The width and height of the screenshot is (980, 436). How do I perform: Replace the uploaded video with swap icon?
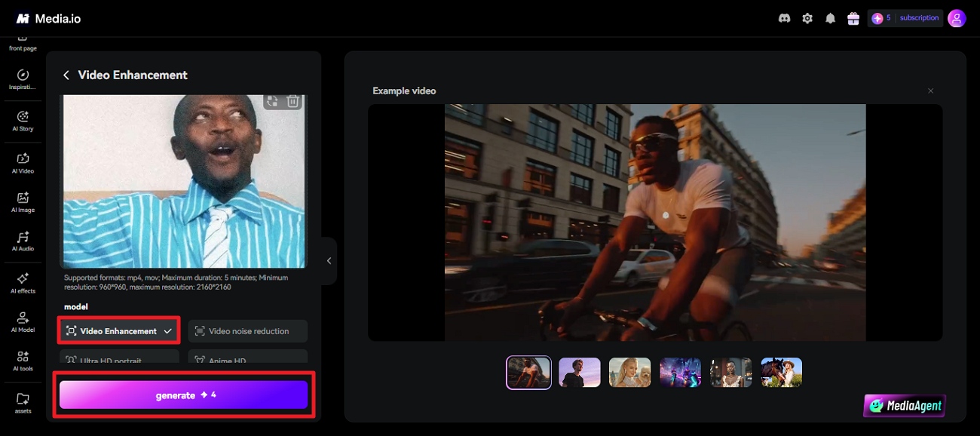tap(272, 101)
